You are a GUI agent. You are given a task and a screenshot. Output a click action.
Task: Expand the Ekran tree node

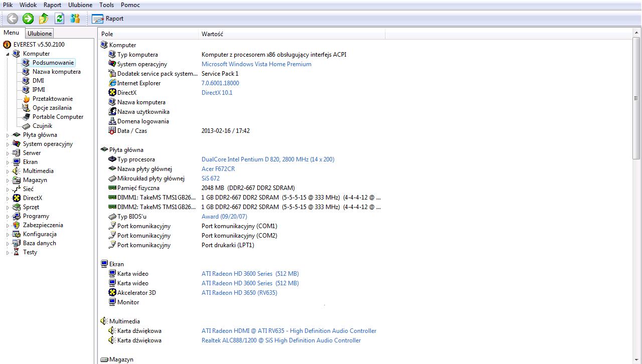point(8,162)
